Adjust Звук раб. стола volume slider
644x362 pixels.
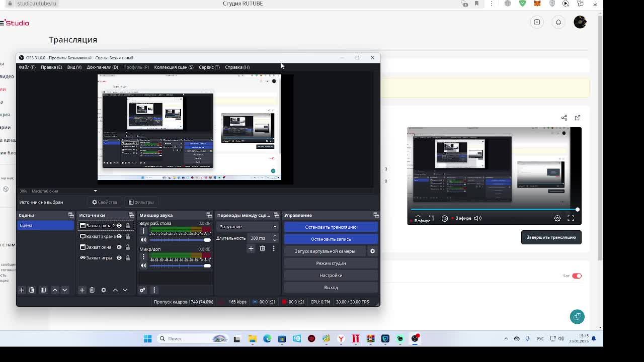(x=180, y=240)
